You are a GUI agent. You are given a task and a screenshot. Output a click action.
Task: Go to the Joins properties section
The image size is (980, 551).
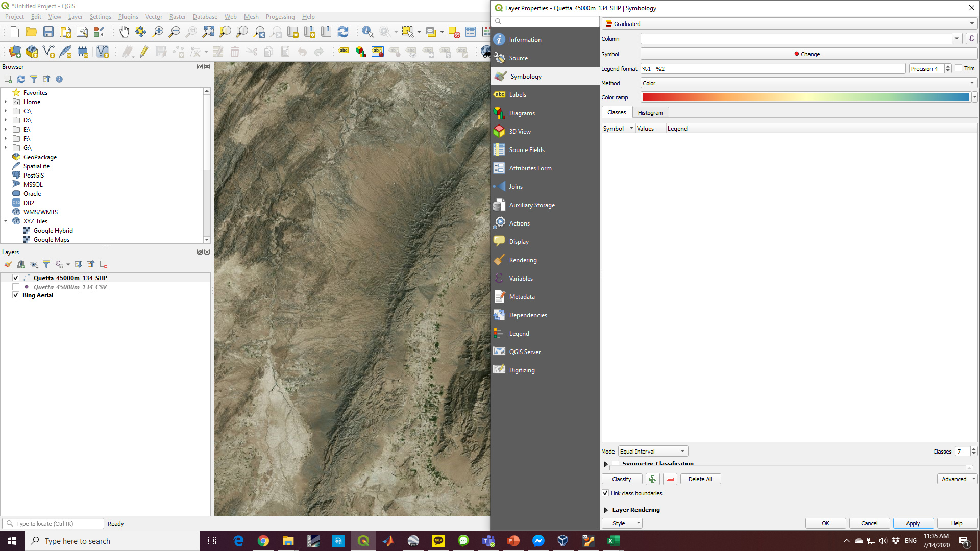(516, 187)
